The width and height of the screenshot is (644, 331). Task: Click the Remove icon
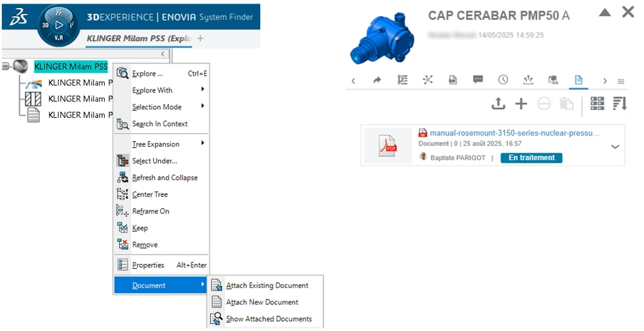(122, 245)
